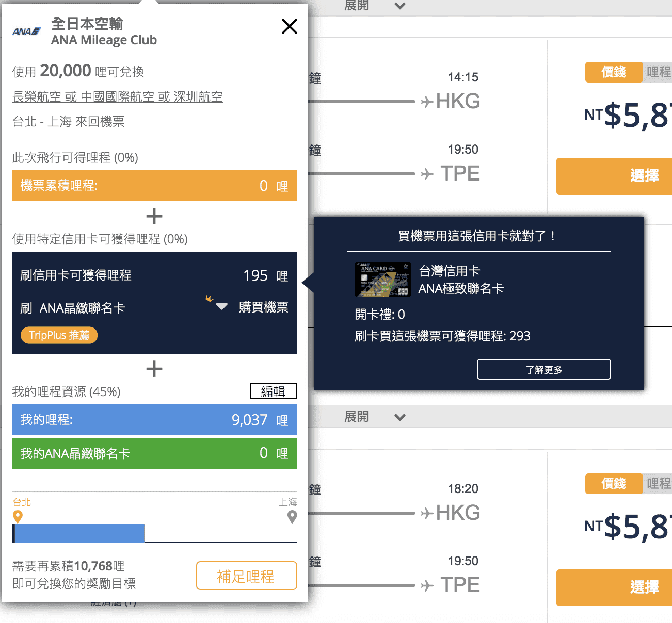Click the 需要再累積10,768哩 text

click(x=69, y=566)
